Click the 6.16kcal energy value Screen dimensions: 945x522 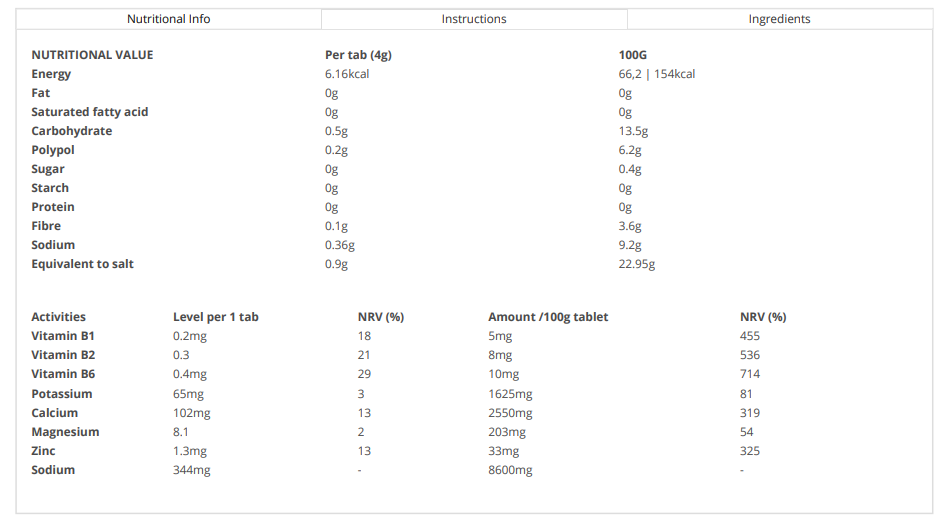347,74
